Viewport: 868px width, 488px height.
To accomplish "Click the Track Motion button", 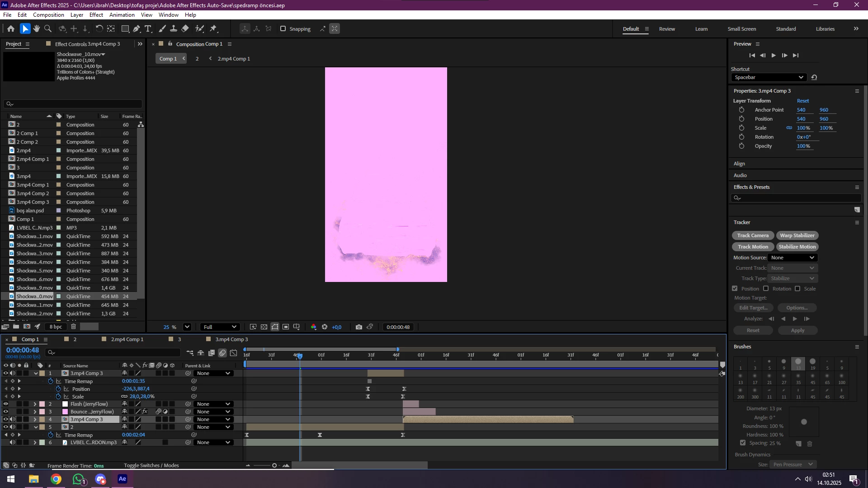I will pyautogui.click(x=753, y=247).
